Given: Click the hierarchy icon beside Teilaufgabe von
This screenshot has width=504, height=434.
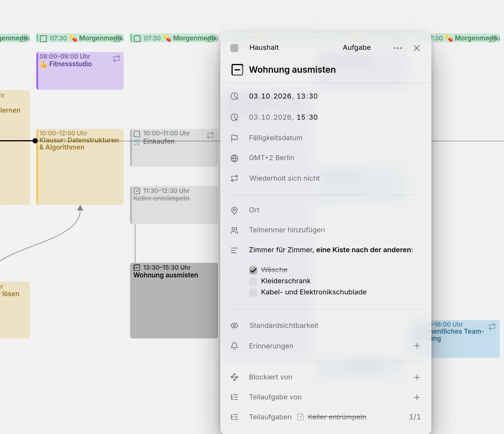Looking at the screenshot, I should (x=234, y=397).
